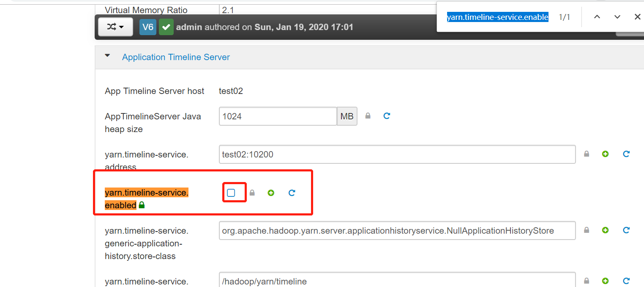Click lock icon for yarn.timeline-service.address
Viewport: 644px width, 287px height.
tap(587, 154)
